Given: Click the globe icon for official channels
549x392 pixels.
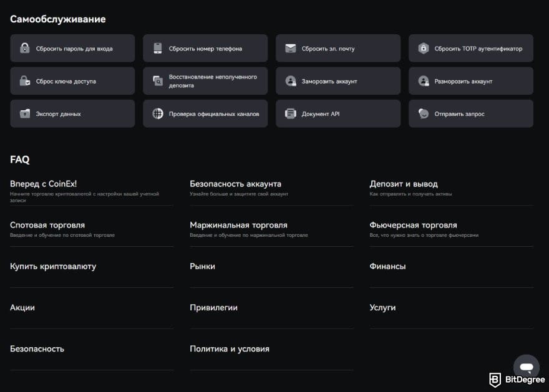Looking at the screenshot, I should coord(158,113).
